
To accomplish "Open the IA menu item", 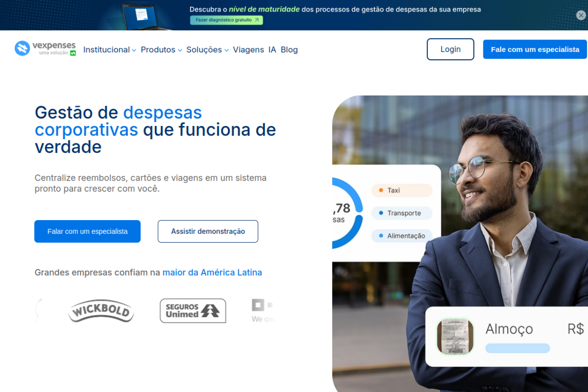I will click(x=272, y=50).
